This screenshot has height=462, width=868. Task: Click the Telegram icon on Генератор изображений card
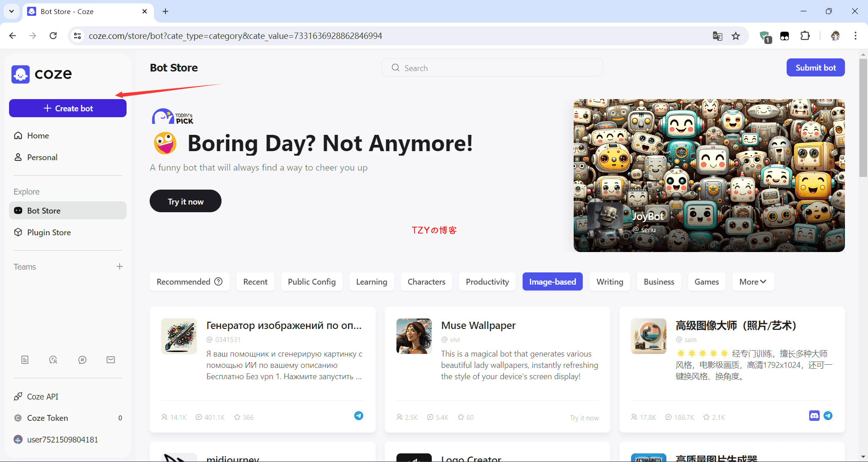pyautogui.click(x=359, y=416)
